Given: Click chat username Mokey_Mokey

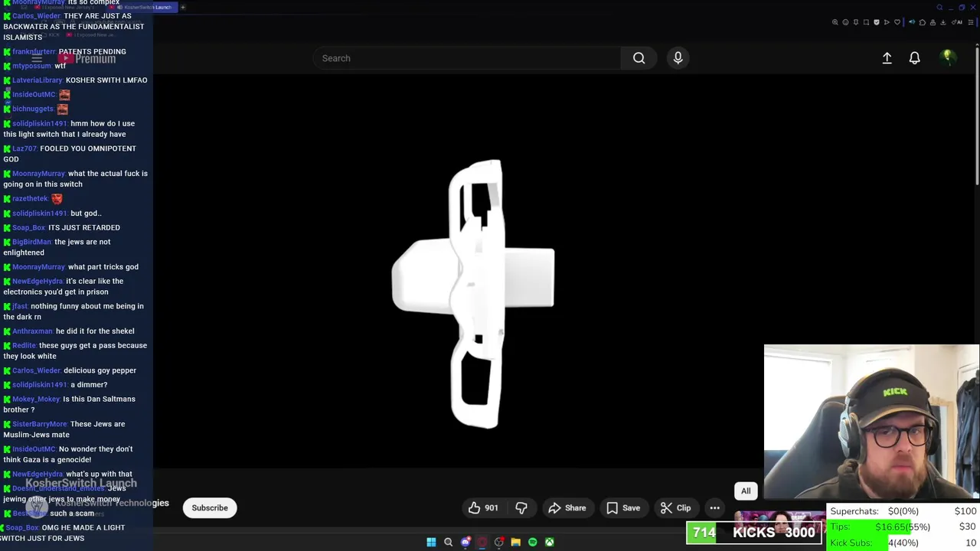Looking at the screenshot, I should [36, 399].
